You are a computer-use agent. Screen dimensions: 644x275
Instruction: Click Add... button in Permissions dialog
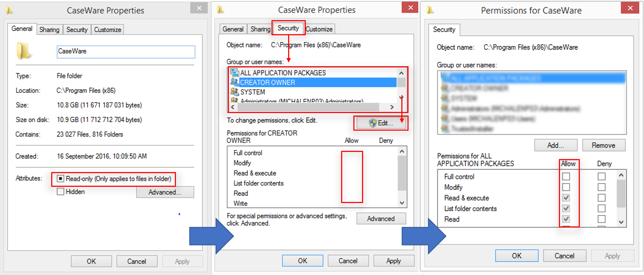click(556, 145)
